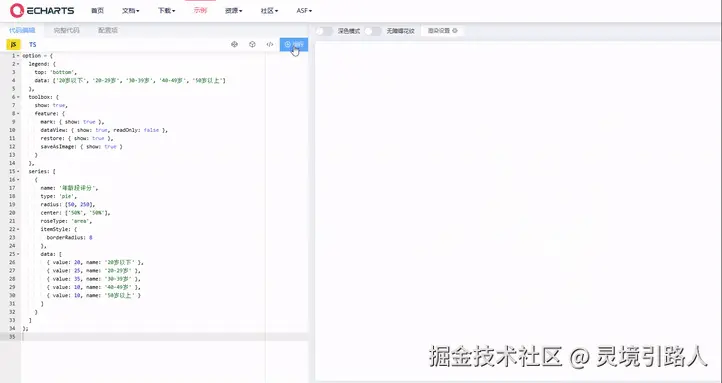
Task: Toggle dark mode switch (深色模式)
Action: (x=325, y=31)
